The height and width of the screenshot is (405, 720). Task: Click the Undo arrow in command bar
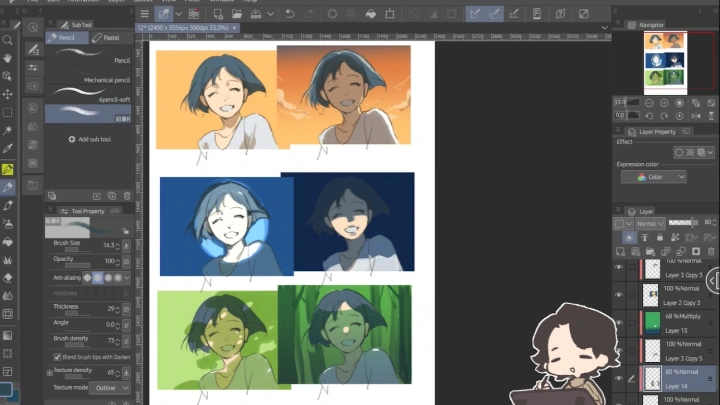click(290, 14)
